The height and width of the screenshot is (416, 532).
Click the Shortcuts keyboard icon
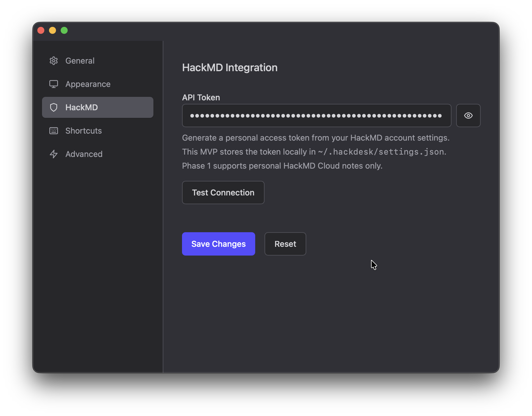click(x=54, y=131)
